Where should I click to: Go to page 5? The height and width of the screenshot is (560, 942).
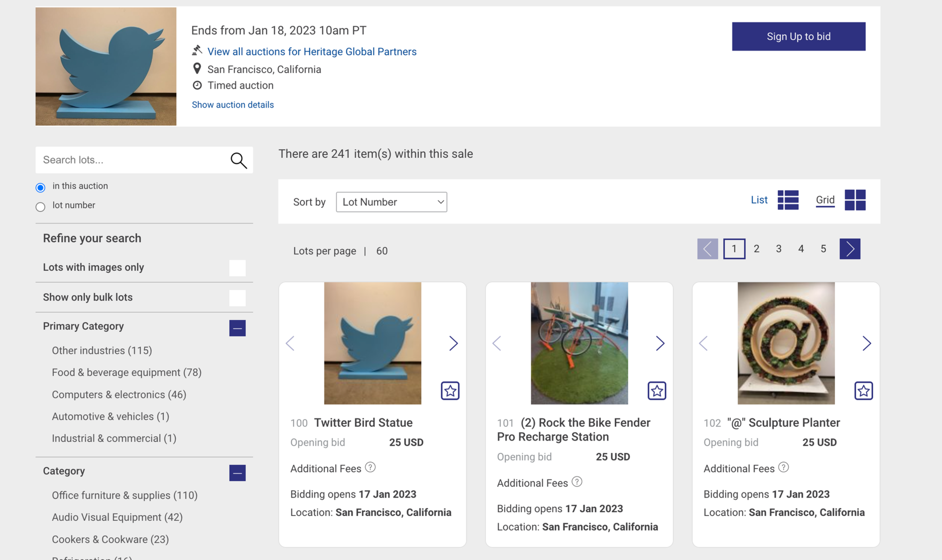[823, 249]
